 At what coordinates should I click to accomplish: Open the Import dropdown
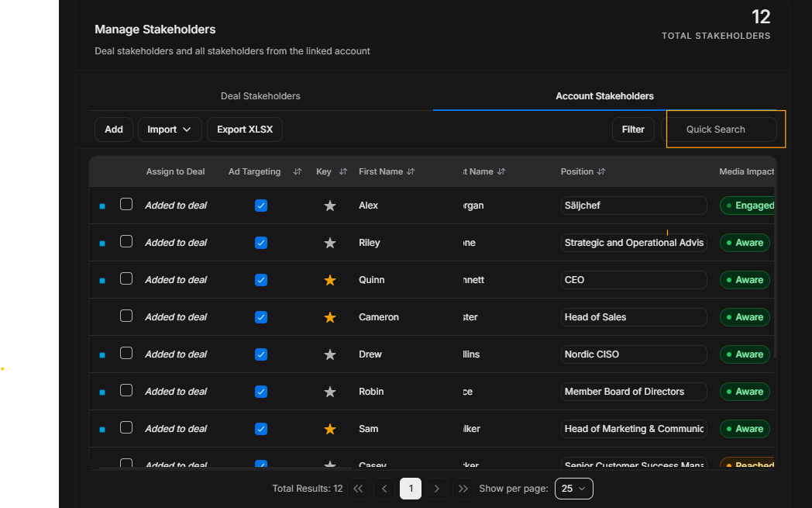pos(170,130)
